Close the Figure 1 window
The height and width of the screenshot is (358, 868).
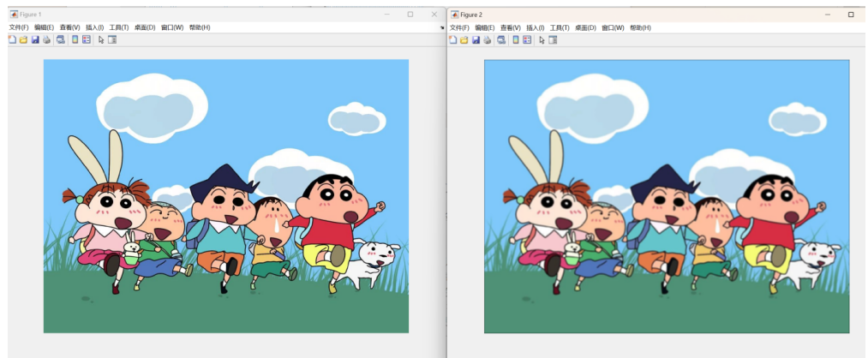pyautogui.click(x=434, y=15)
